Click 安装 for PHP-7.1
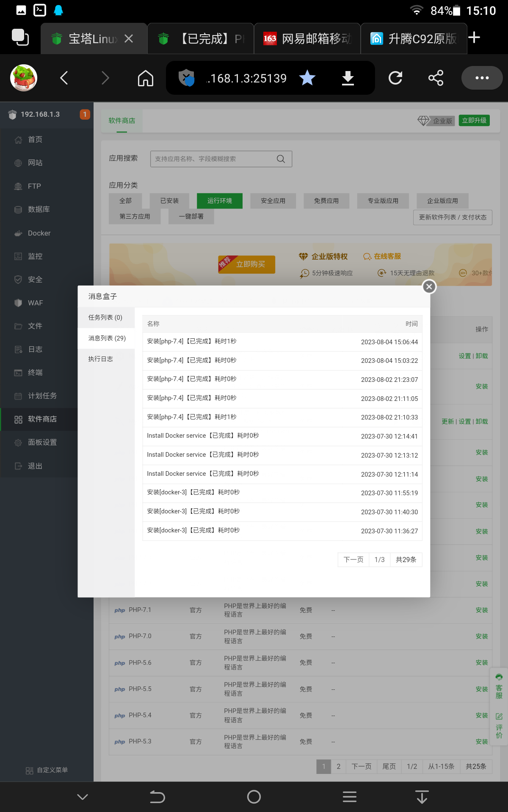 click(x=482, y=610)
